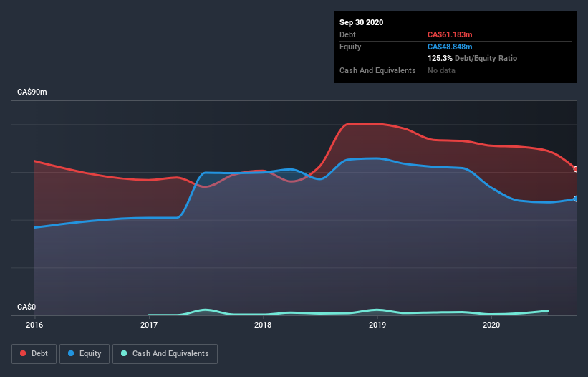Select the 2018 x-axis label

263,325
